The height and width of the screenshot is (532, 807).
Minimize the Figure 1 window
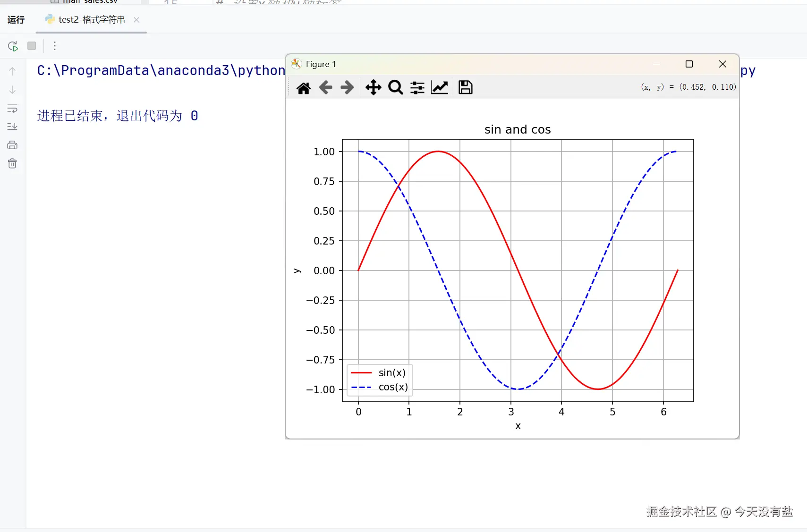point(656,64)
